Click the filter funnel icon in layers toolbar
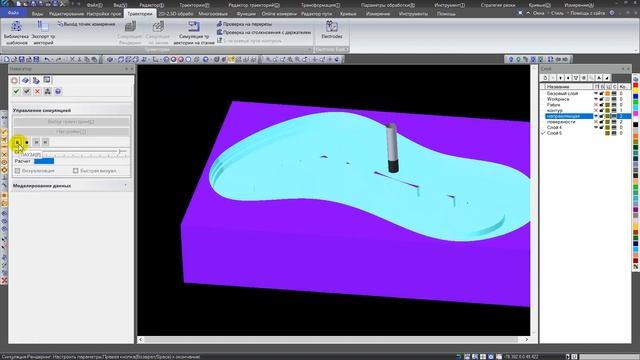Screen dimensions: 640x360 click(576, 78)
